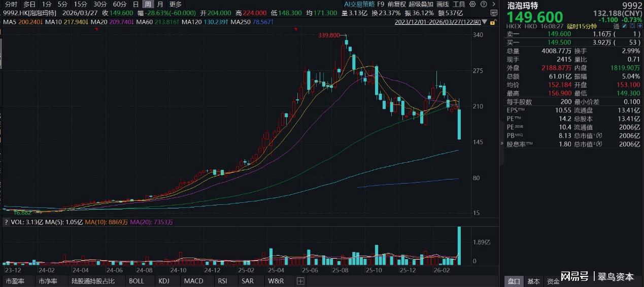Switch to the 基本 tab
Screen dimensions: 644x287
pos(533,281)
